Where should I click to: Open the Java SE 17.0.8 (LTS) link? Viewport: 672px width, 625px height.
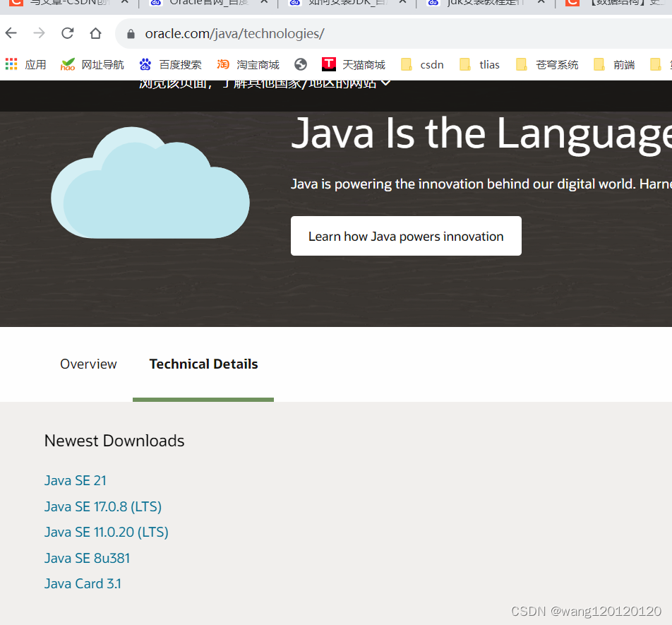(103, 506)
